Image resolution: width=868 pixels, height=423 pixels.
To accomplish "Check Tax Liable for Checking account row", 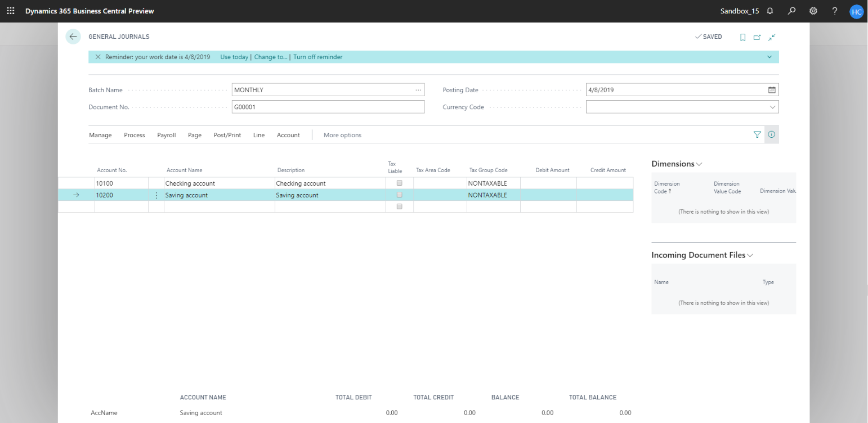I will point(400,183).
